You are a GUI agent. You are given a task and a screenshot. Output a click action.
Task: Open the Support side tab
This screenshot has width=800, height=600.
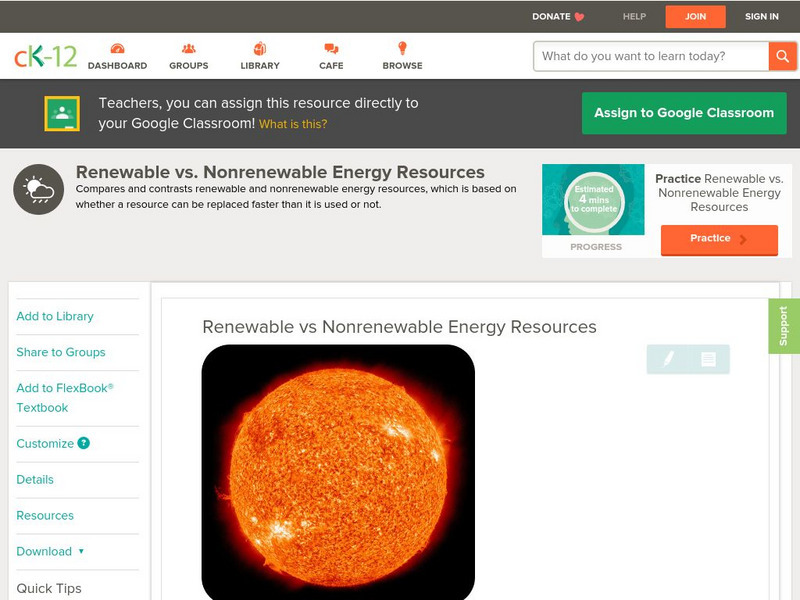pyautogui.click(x=783, y=326)
